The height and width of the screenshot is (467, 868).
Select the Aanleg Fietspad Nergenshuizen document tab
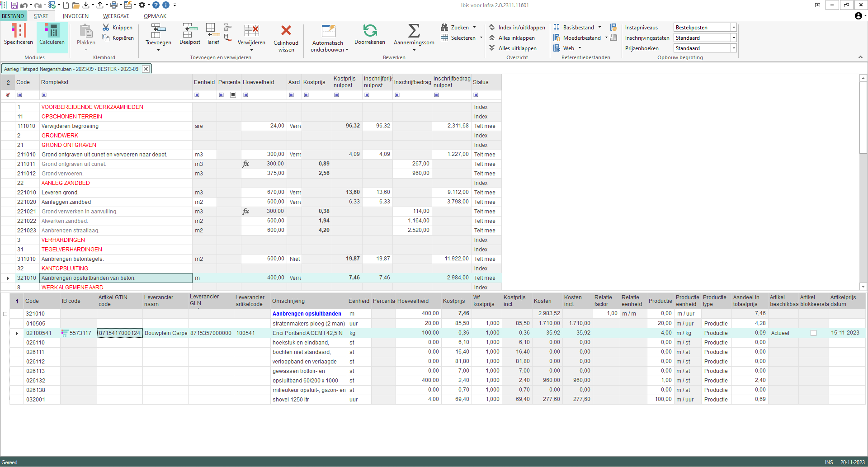coord(71,69)
